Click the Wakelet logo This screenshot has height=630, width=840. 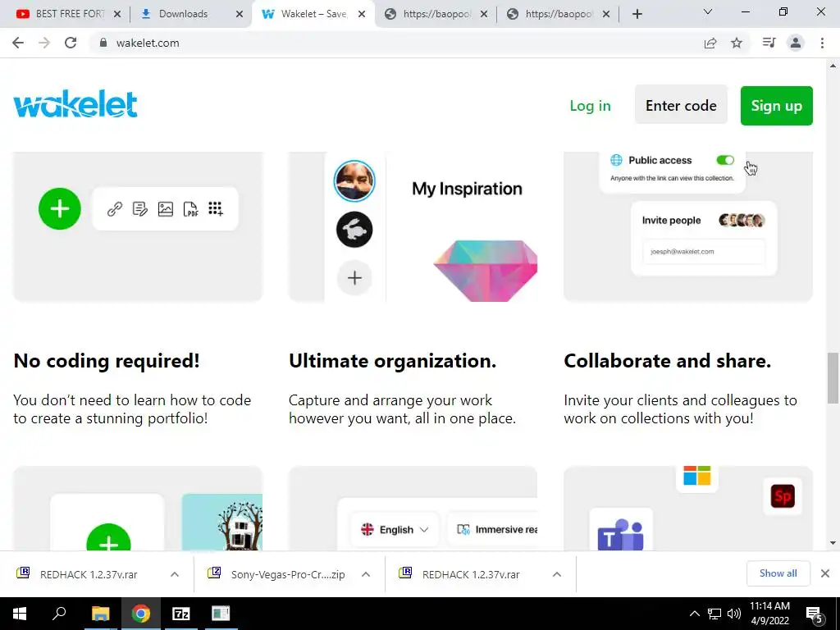pos(75,104)
